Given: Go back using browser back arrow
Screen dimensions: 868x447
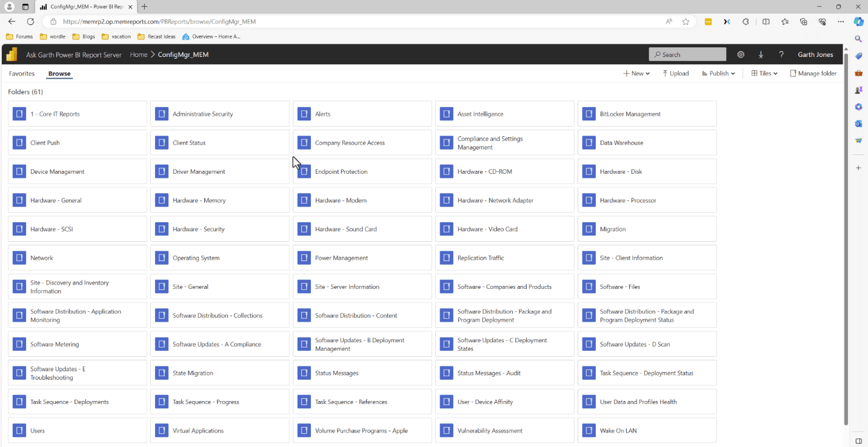Looking at the screenshot, I should 12,21.
